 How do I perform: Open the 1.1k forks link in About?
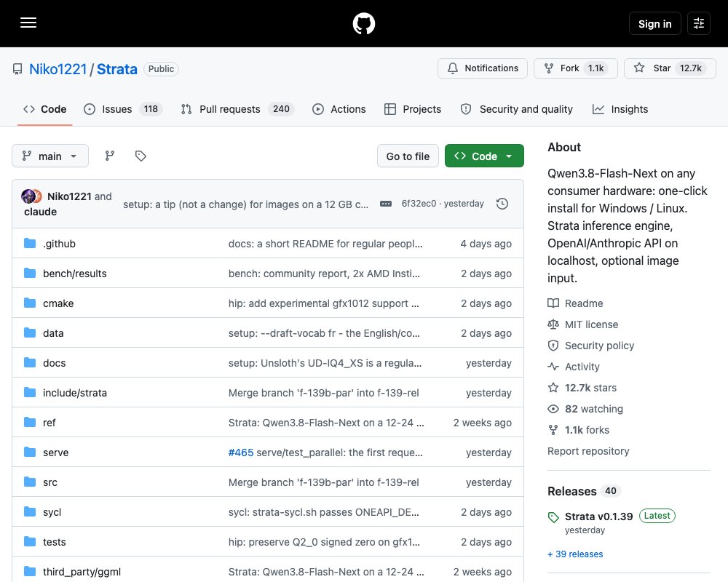click(579, 430)
